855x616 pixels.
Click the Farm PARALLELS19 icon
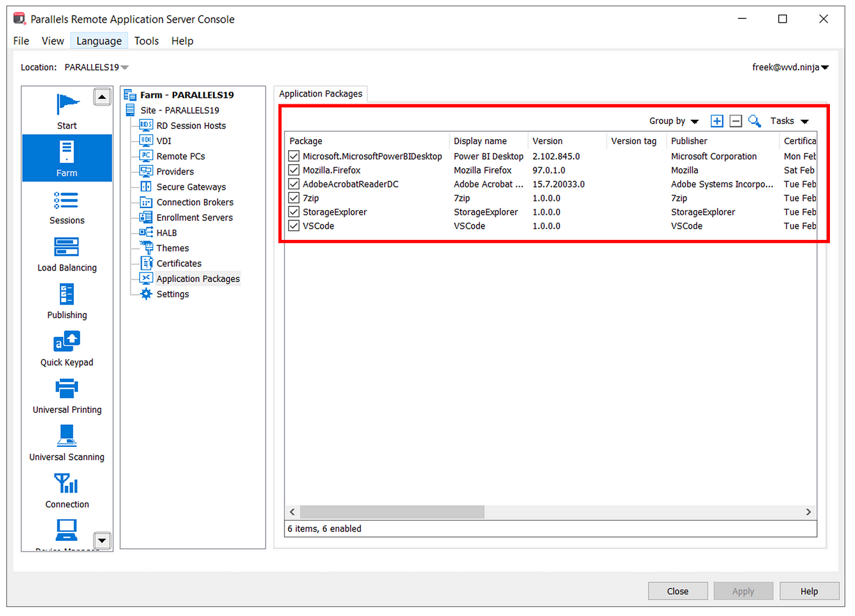(x=130, y=95)
